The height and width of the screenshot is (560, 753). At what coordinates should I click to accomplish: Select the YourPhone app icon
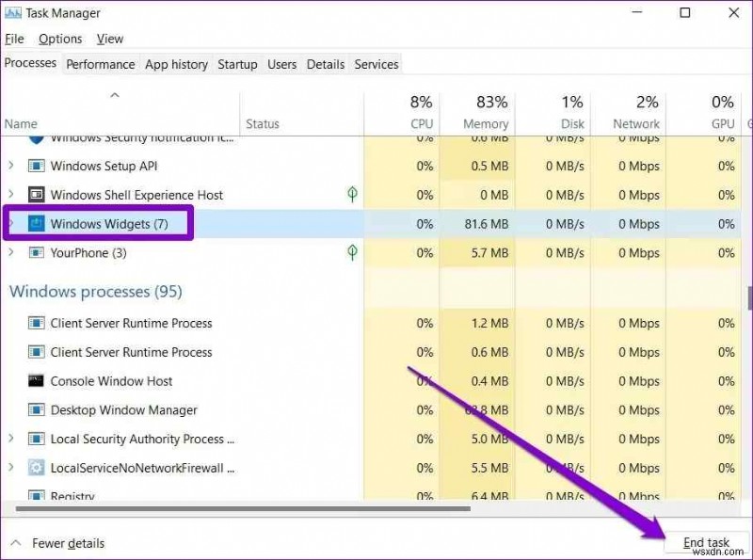tap(36, 253)
